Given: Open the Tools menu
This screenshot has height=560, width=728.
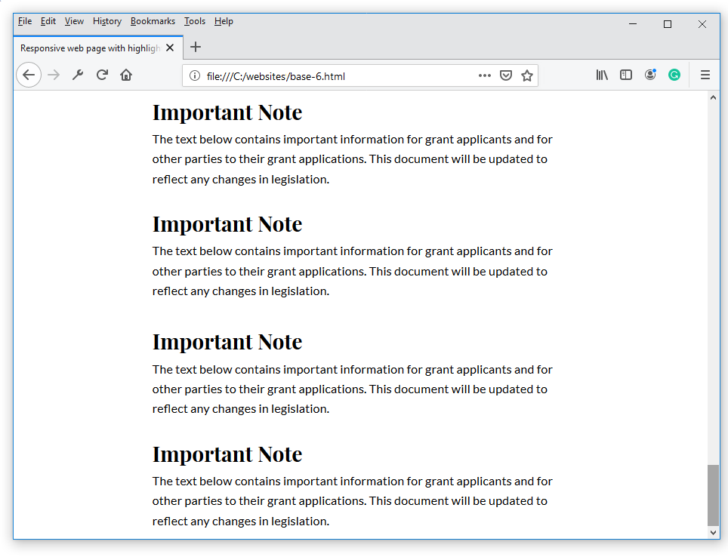Looking at the screenshot, I should 195,21.
